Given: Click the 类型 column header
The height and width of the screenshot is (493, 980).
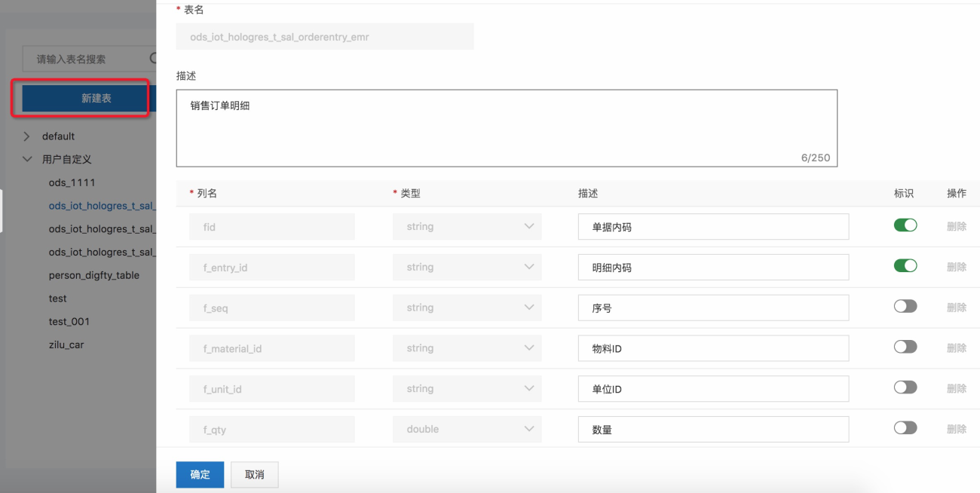Looking at the screenshot, I should pos(410,193).
